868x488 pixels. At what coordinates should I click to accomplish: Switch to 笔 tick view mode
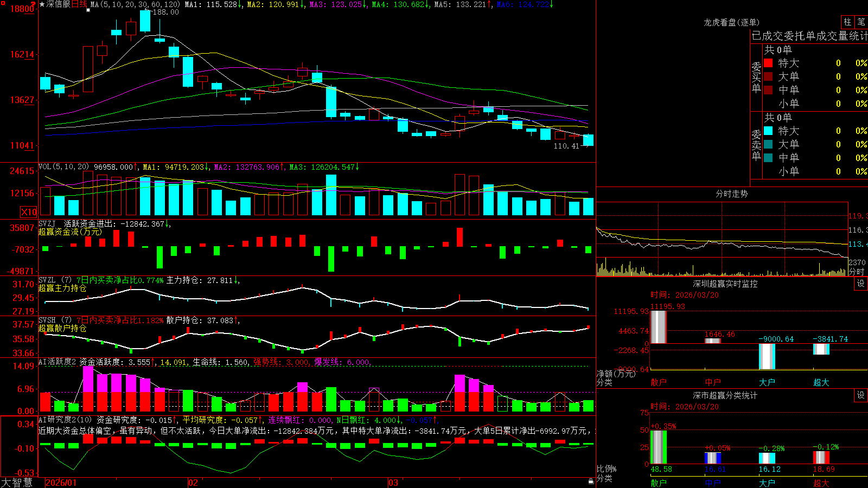861,22
